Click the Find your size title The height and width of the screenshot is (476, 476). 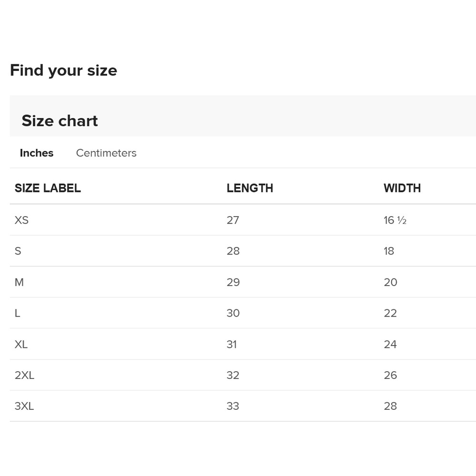[x=63, y=70]
